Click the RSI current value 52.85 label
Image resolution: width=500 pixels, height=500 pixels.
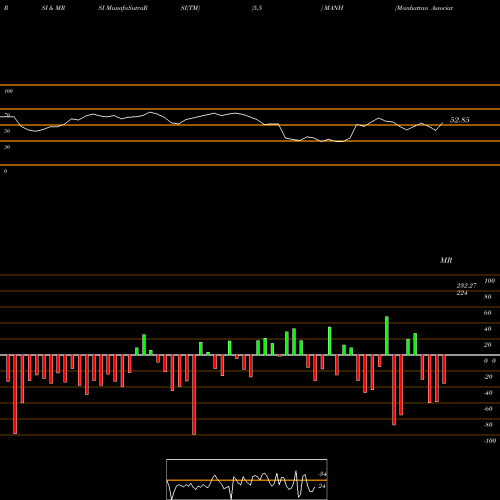pos(460,120)
